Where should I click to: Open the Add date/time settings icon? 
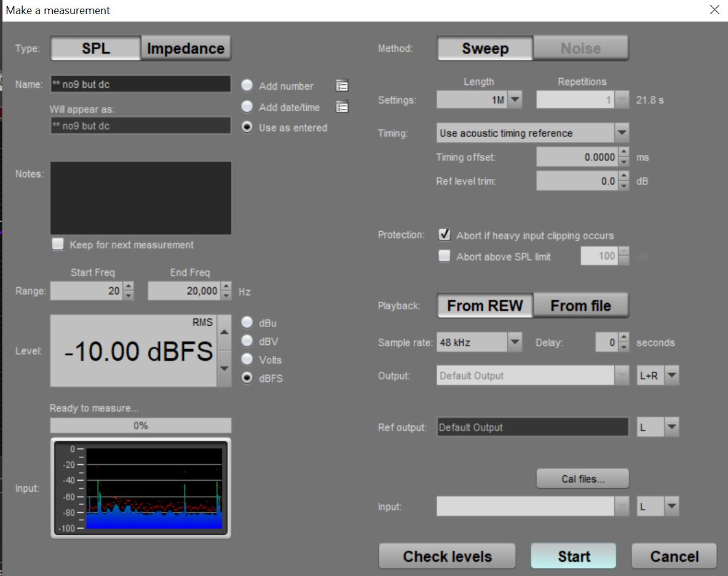342,107
